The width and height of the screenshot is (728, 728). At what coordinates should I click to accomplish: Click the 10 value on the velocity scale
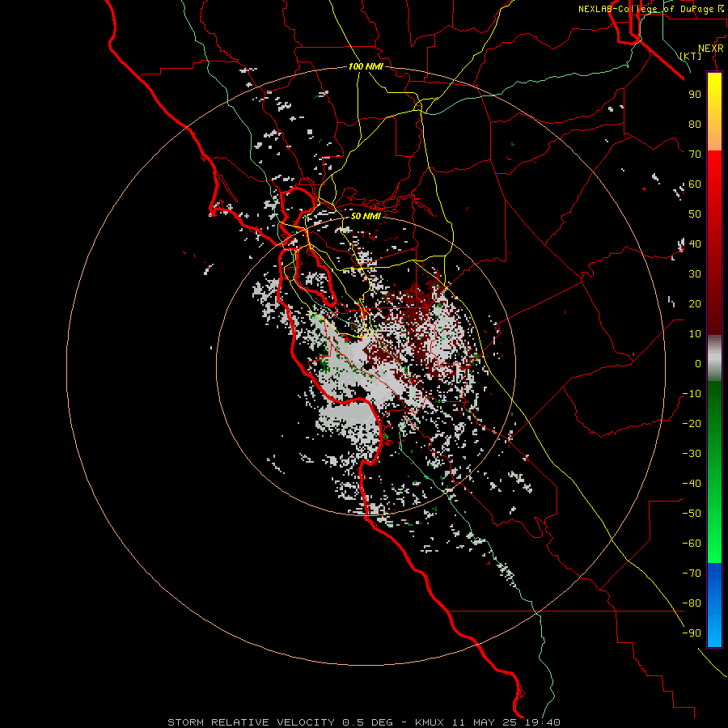[x=695, y=334]
